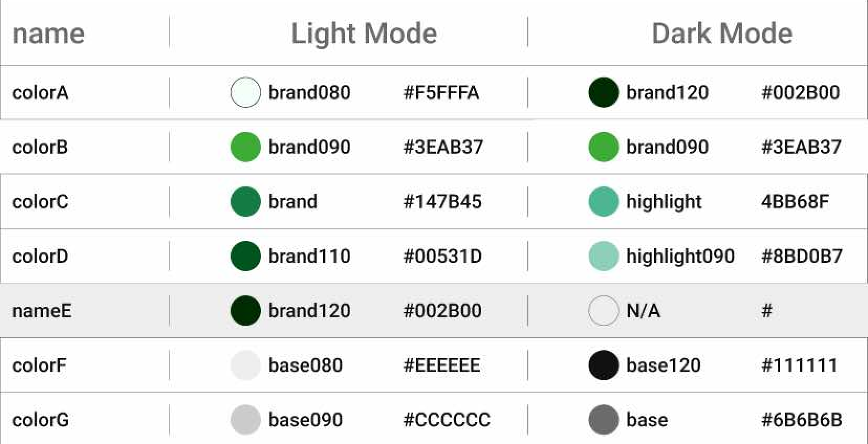Image resolution: width=868 pixels, height=444 pixels.
Task: Pick the highlight teal swatch in colorC row
Action: coord(604,202)
